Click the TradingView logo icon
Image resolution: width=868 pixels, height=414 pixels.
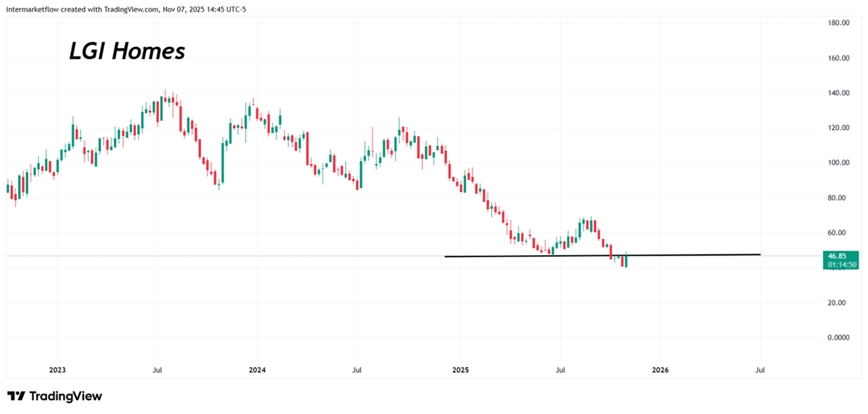(x=16, y=396)
